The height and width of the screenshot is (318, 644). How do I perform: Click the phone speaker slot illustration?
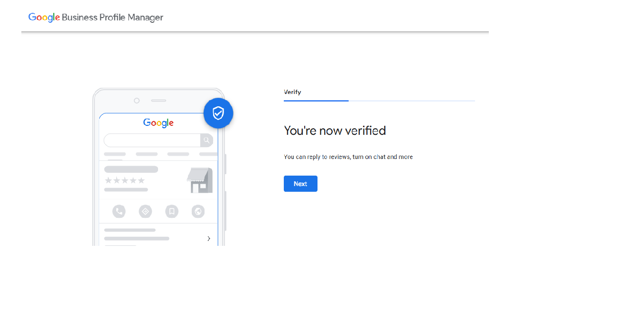(x=159, y=101)
